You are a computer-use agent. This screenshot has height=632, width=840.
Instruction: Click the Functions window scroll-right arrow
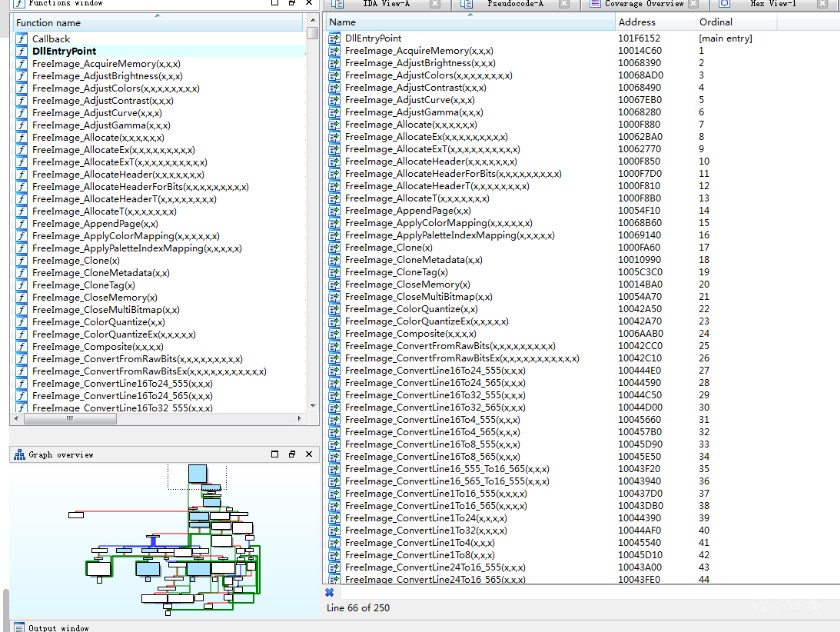tap(299, 419)
